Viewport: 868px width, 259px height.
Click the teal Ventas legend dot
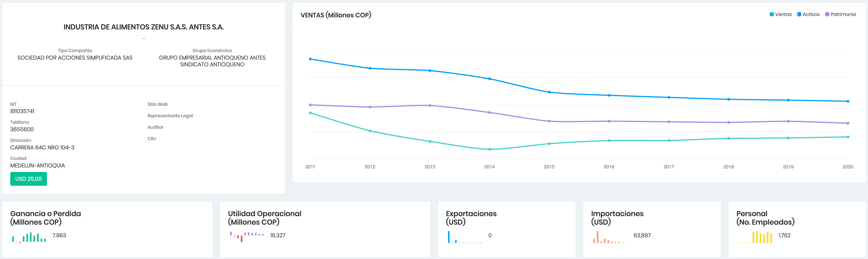[x=772, y=14]
